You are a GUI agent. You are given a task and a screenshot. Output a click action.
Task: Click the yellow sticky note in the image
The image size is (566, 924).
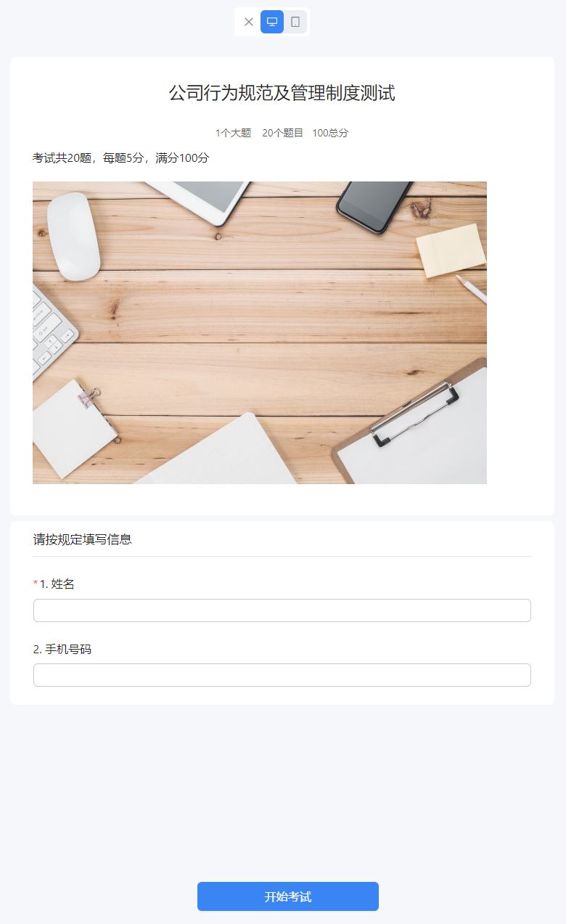point(451,250)
